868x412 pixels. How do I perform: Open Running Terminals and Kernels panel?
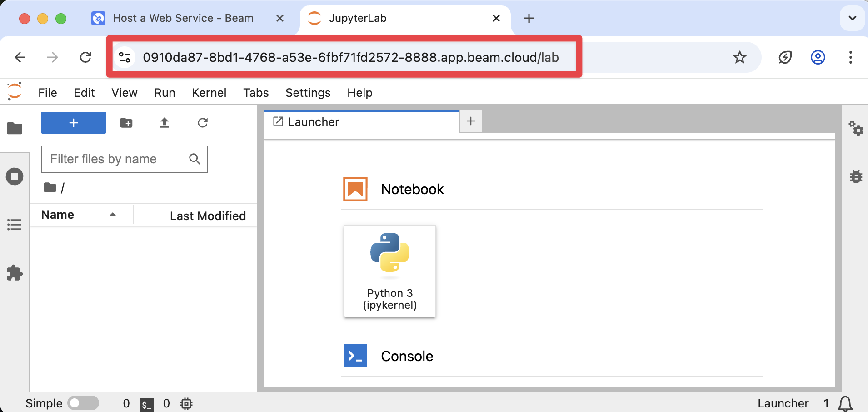(x=15, y=176)
